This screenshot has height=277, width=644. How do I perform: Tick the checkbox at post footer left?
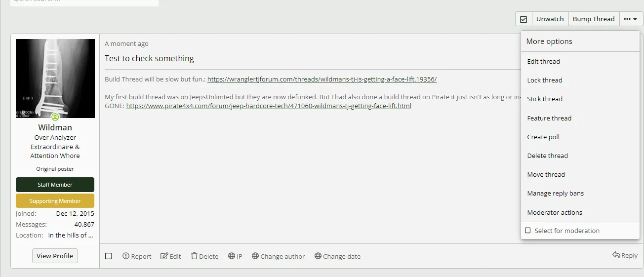[109, 256]
